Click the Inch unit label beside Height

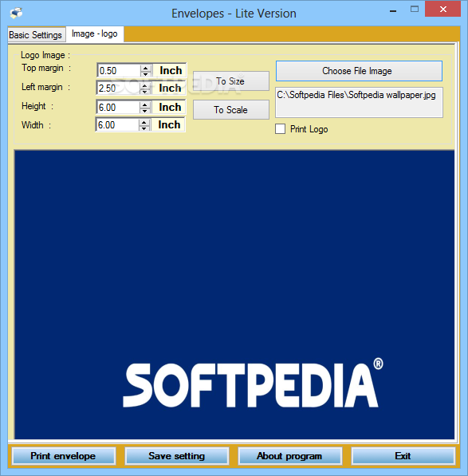(x=170, y=107)
